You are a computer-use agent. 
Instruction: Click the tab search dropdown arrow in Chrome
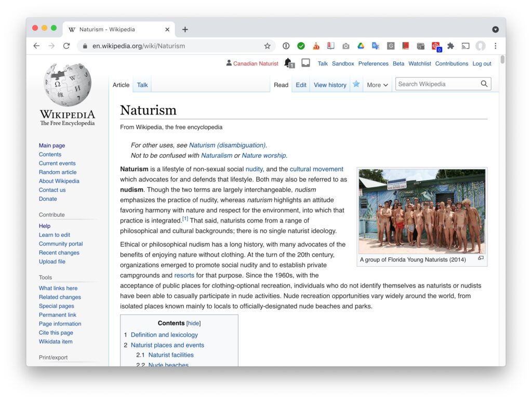(495, 30)
